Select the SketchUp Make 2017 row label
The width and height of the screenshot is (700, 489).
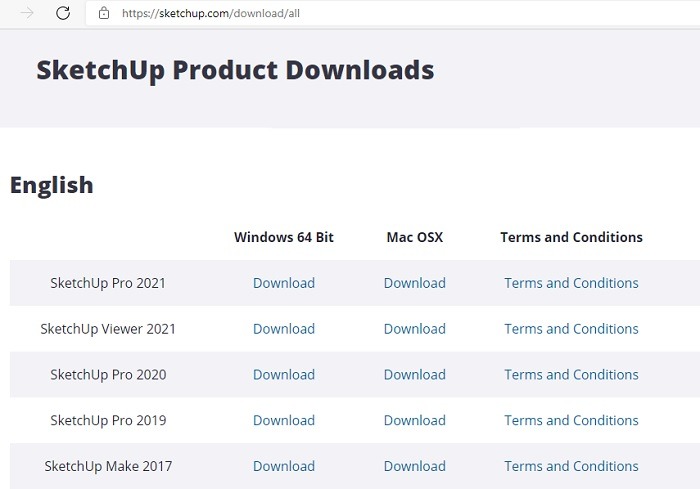pyautogui.click(x=108, y=466)
